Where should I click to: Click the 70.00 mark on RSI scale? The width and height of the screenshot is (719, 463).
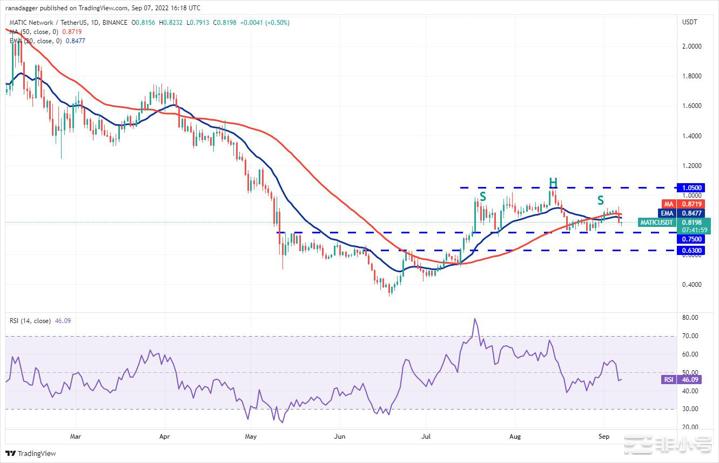689,339
